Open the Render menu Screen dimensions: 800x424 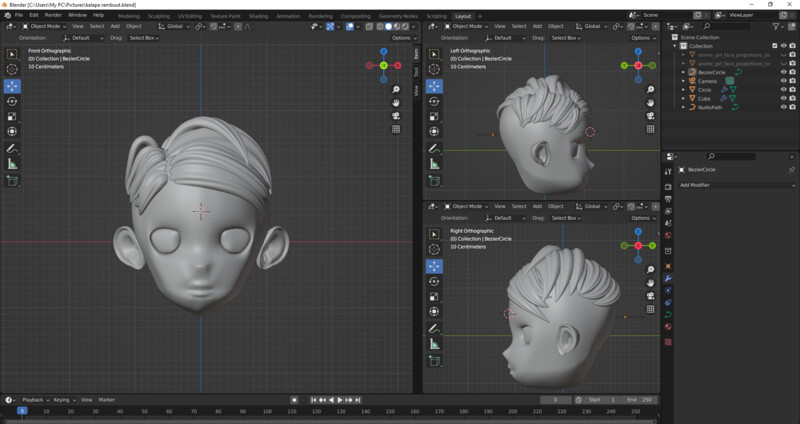[x=53, y=16]
